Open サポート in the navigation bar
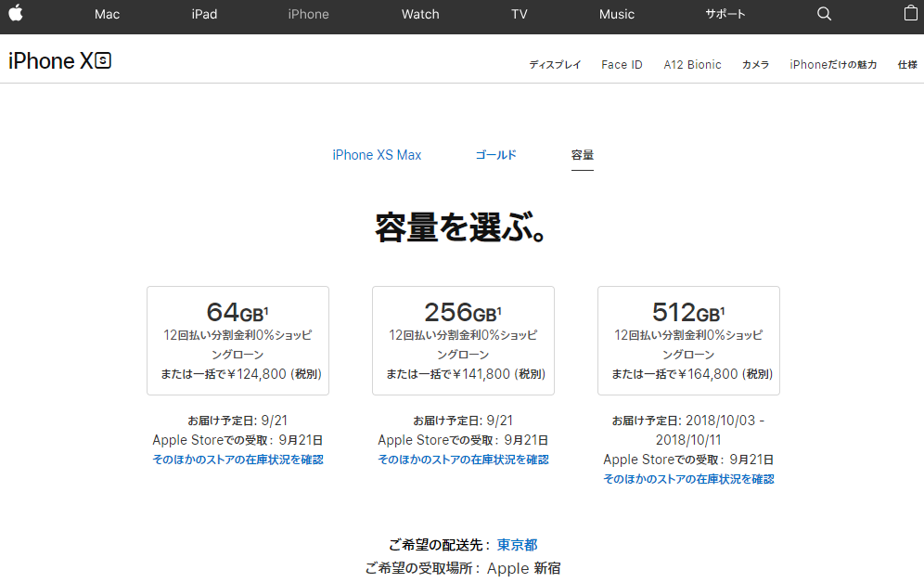The height and width of the screenshot is (583, 924). [725, 14]
